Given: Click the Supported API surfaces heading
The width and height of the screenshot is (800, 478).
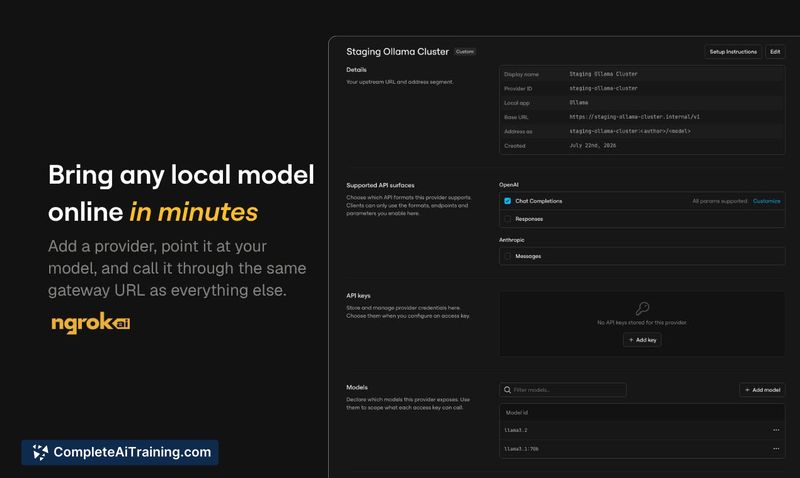Looking at the screenshot, I should tap(380, 185).
